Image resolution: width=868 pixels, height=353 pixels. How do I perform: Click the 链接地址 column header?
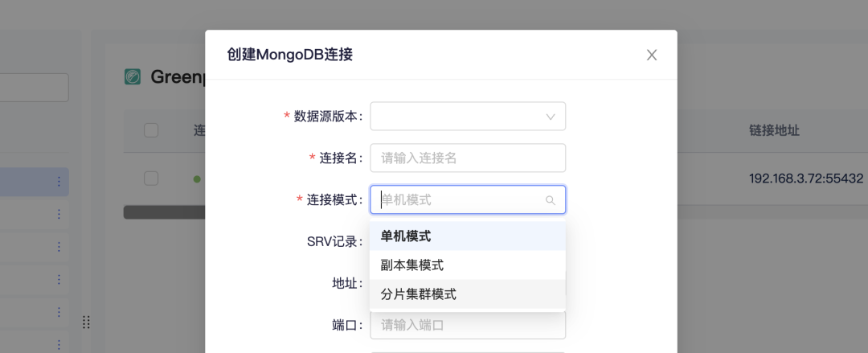point(774,130)
